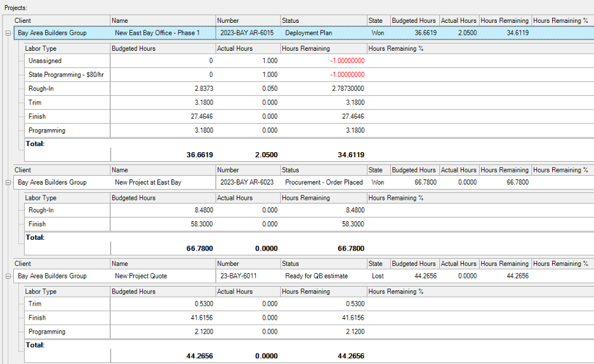Select project name New Project at East Bay
594x364 pixels.
(x=148, y=183)
